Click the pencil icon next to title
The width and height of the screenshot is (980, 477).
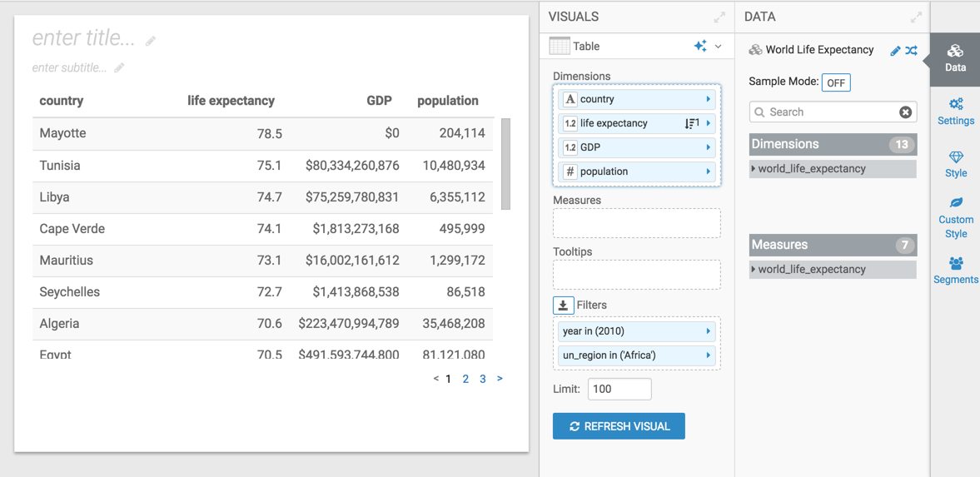pos(151,41)
